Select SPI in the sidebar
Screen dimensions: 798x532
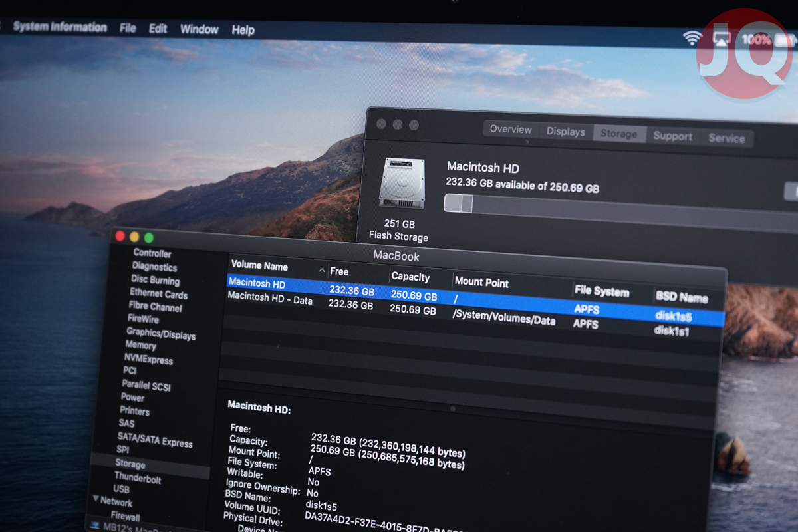(x=122, y=450)
